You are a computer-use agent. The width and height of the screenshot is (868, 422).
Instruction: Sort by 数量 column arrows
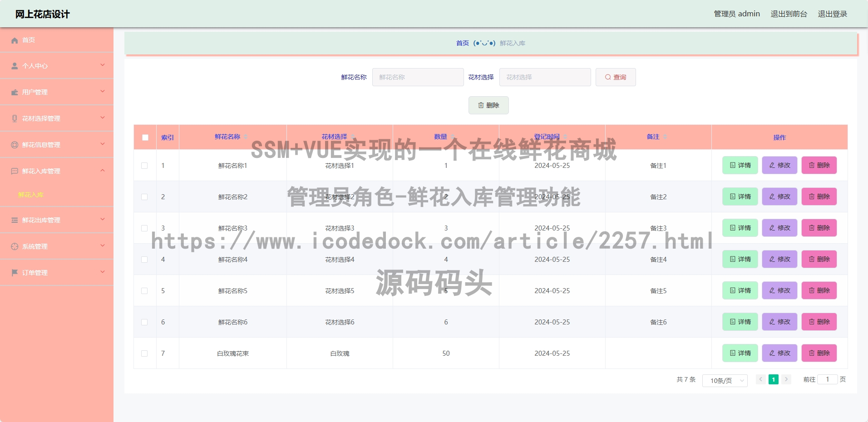453,137
